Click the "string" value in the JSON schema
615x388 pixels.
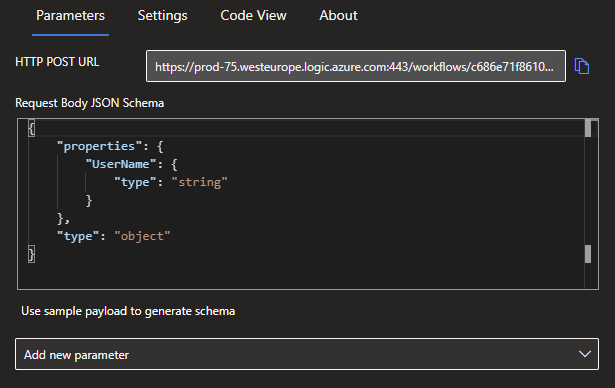(200, 182)
